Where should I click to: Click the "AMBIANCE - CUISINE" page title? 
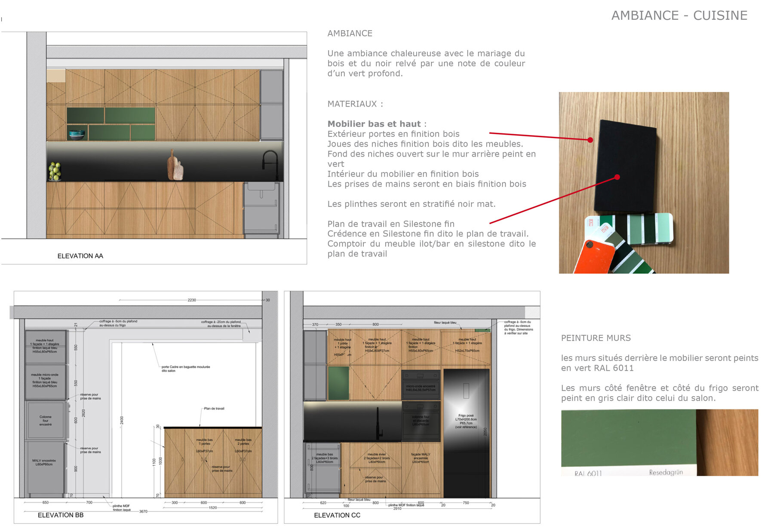coord(679,15)
